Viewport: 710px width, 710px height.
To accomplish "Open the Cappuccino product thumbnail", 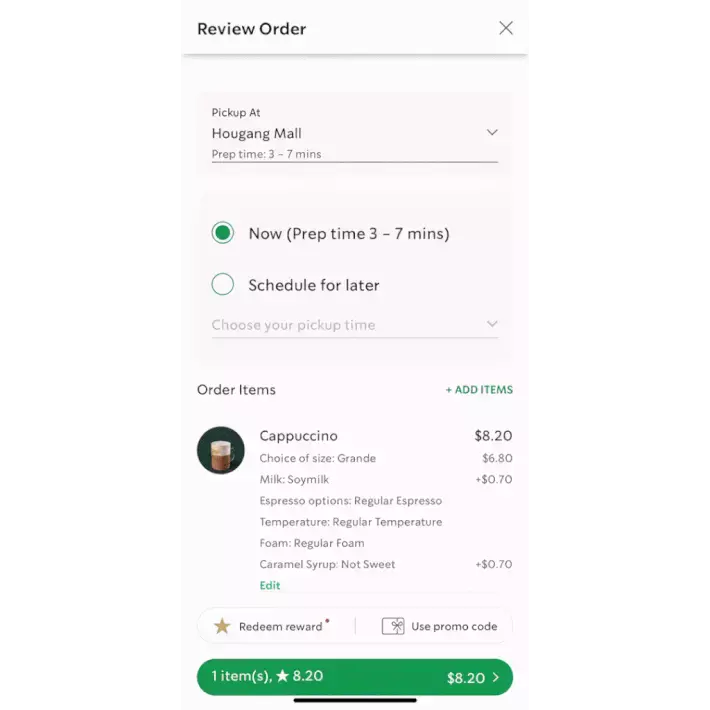I will pos(221,450).
